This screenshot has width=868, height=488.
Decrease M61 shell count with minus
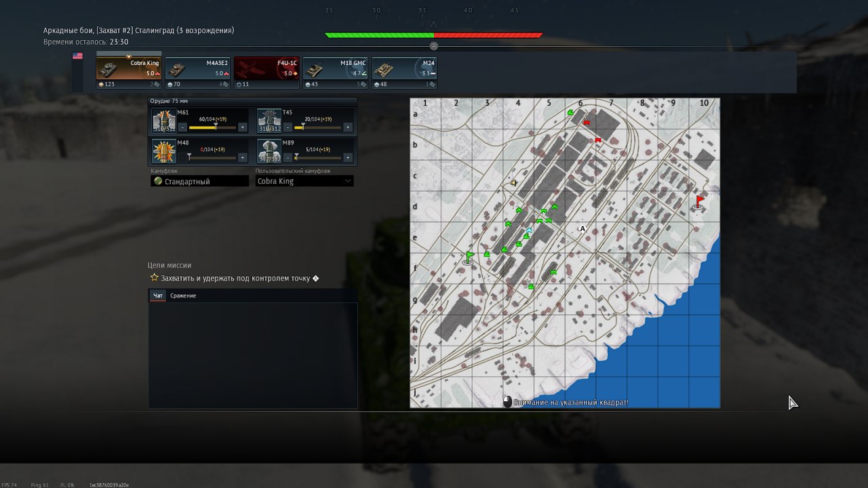[182, 127]
